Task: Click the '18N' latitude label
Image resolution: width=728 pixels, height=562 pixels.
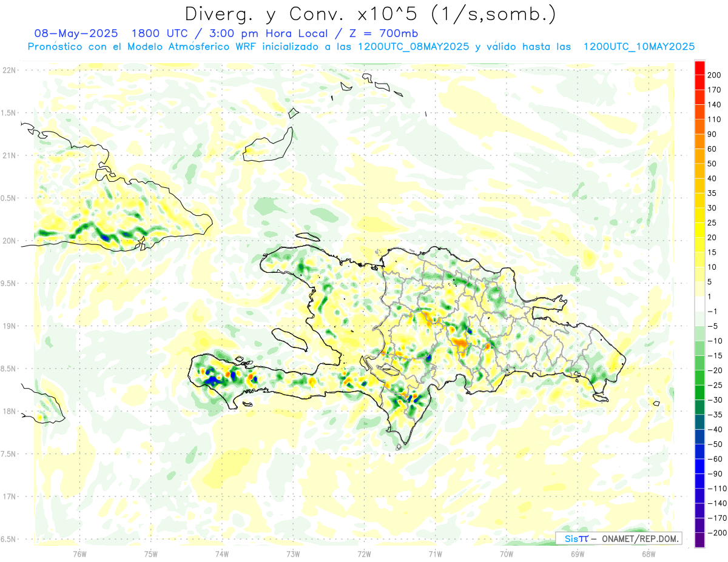Action: 9,412
